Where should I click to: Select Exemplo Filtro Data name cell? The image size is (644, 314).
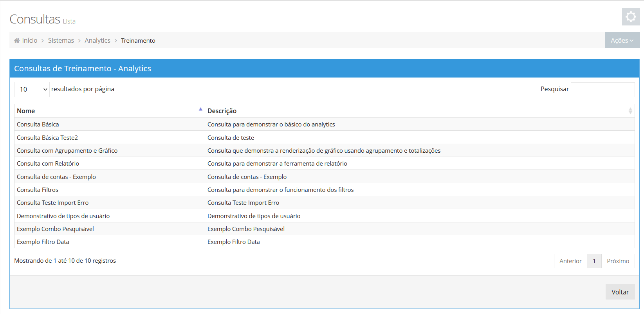[110, 242]
